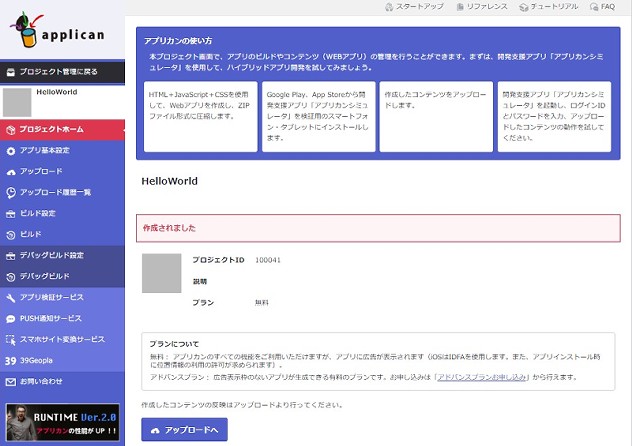The height and width of the screenshot is (446, 632).
Task: Return to プロジェクト管理に戻る
Action: coord(62,72)
